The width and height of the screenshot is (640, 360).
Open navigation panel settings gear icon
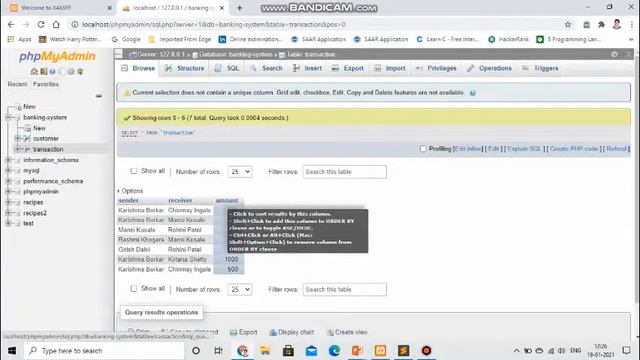[x=71, y=71]
